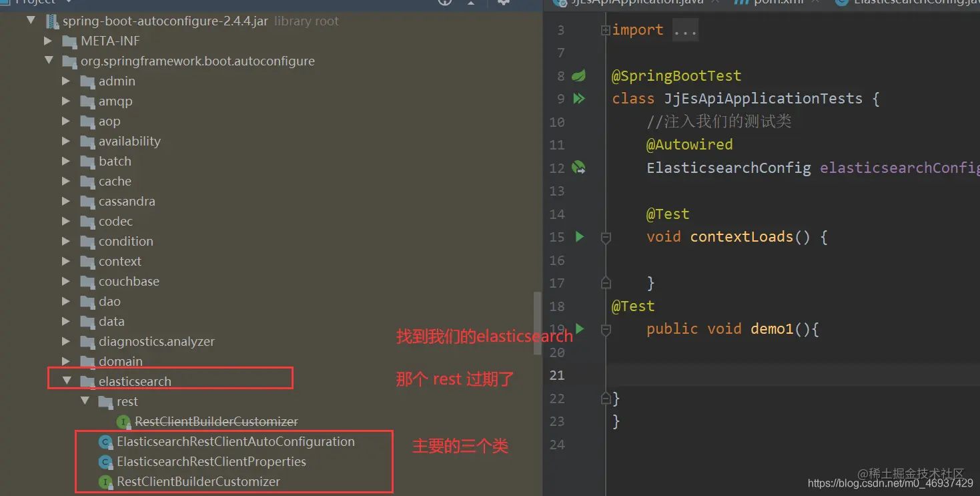Click the cassandra package folder icon
The width and height of the screenshot is (980, 496).
(87, 202)
